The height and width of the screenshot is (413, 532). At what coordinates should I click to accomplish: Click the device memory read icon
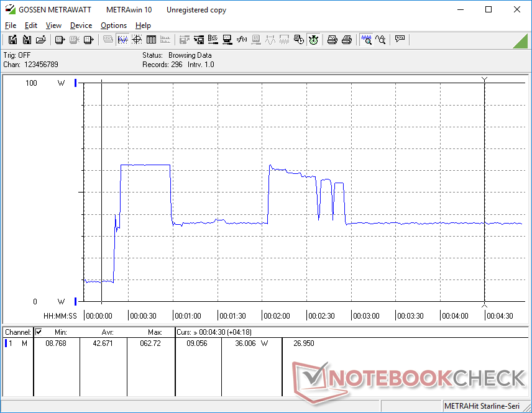click(x=88, y=40)
